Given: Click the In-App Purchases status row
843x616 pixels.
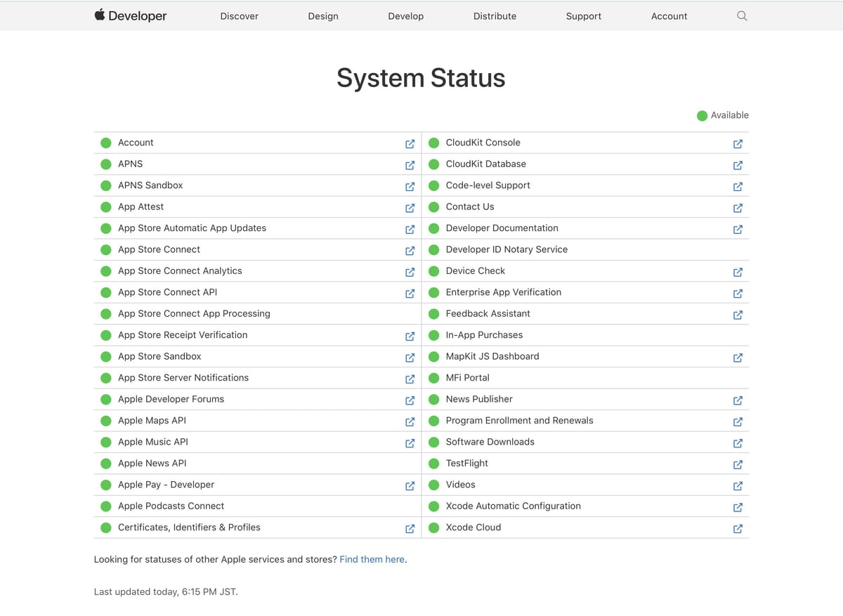Looking at the screenshot, I should [585, 335].
